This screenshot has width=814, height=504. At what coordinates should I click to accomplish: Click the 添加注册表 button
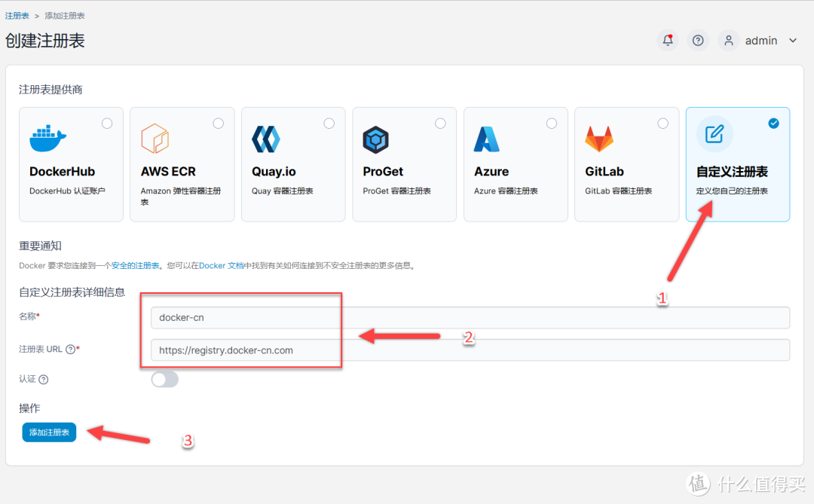tap(49, 432)
